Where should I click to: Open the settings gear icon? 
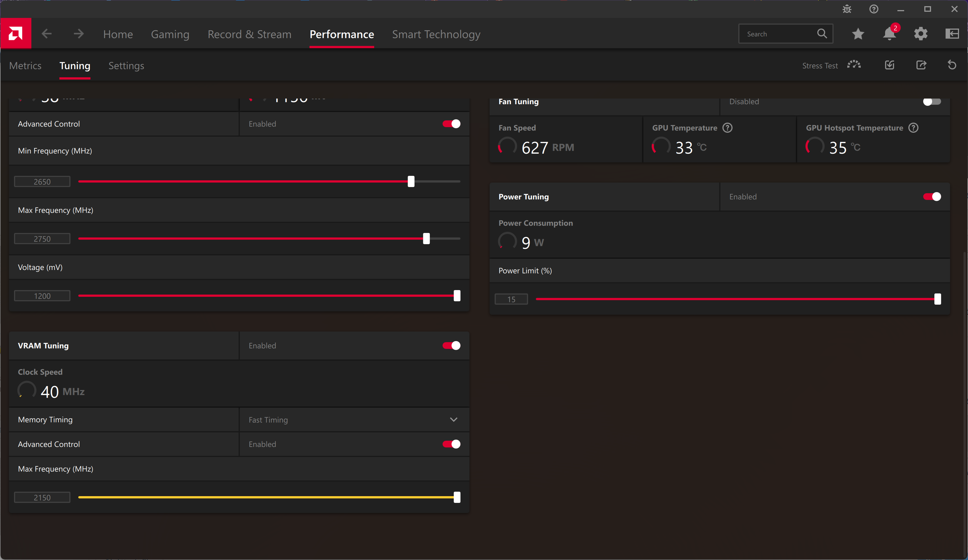[921, 34]
